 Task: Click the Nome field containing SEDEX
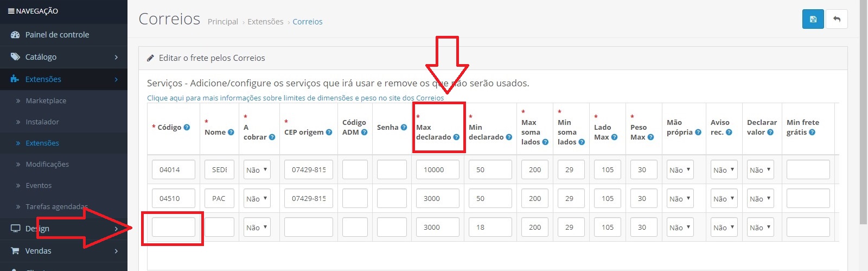tap(219, 169)
